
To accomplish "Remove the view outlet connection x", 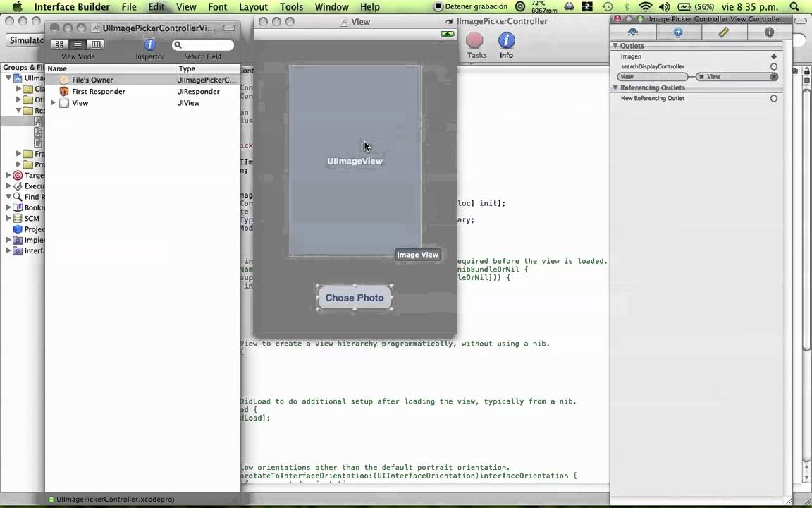I will coord(702,77).
